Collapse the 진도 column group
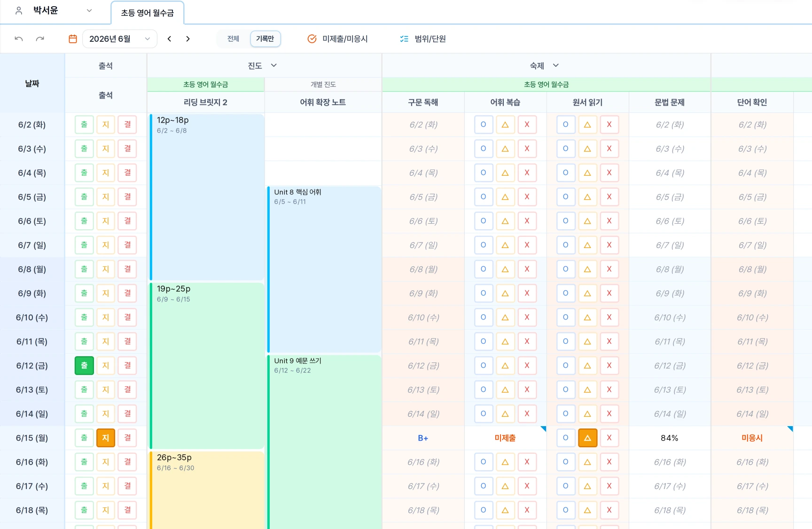Viewport: 812px width, 529px height. point(274,65)
